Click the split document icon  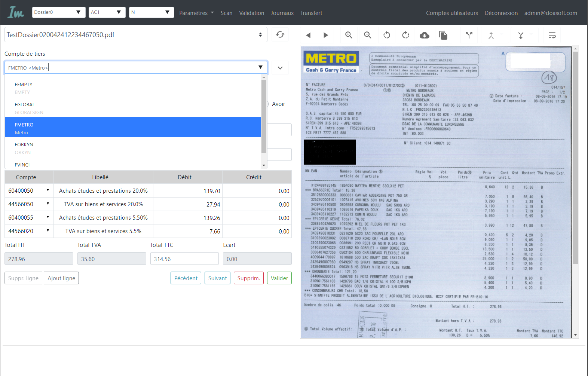[469, 35]
